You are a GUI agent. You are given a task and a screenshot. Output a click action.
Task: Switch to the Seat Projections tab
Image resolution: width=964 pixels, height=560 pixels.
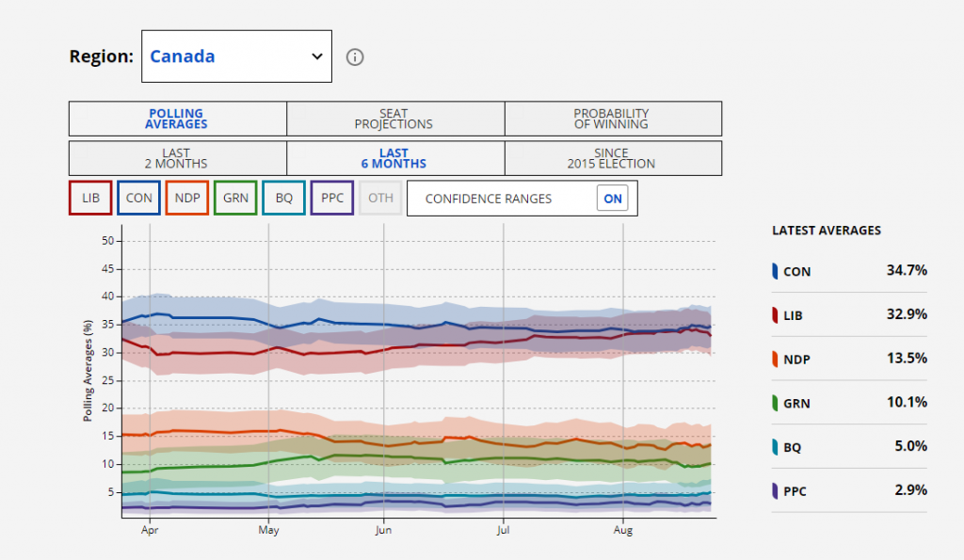[x=394, y=119]
